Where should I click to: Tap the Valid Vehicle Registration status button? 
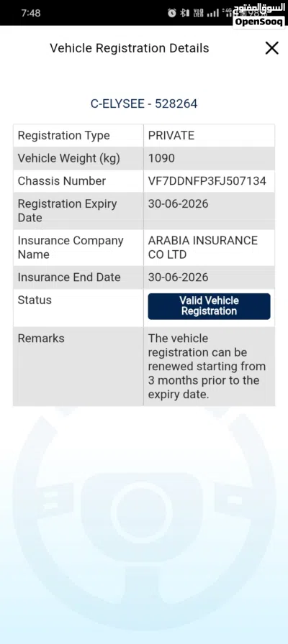pos(209,306)
